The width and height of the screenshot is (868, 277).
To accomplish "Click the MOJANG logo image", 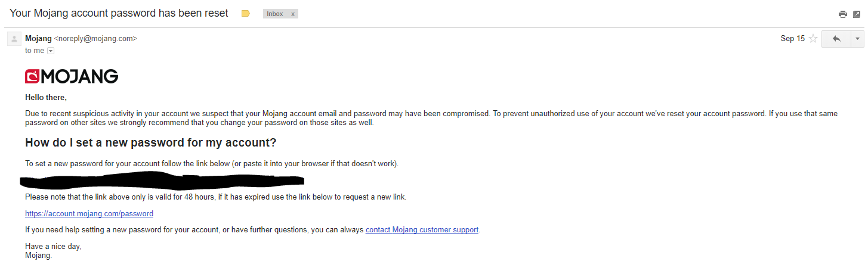I will point(72,76).
